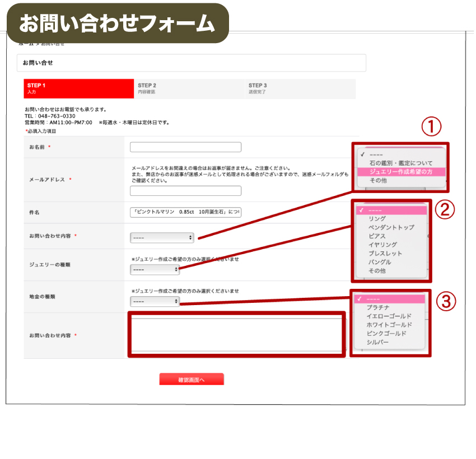Select checked ---- option in inquiry type list
Viewport: 476px width, 459px height.
click(401, 154)
